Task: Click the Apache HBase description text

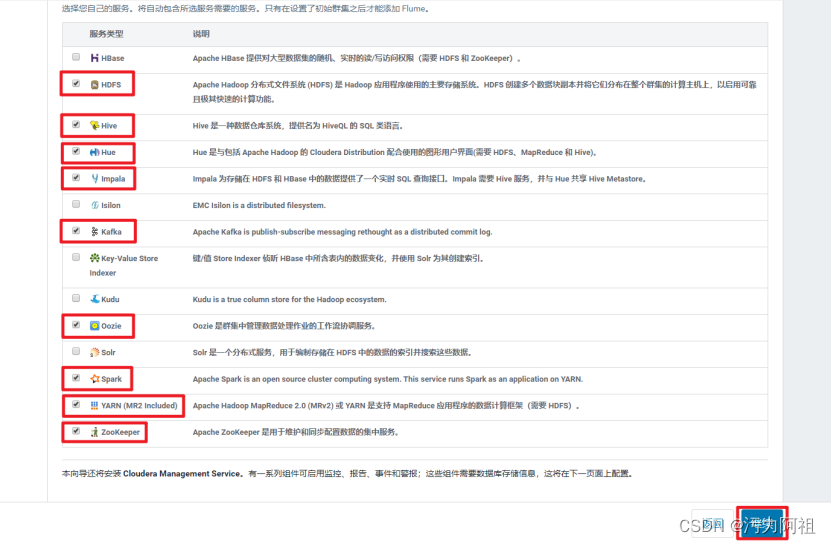Action: (x=357, y=58)
